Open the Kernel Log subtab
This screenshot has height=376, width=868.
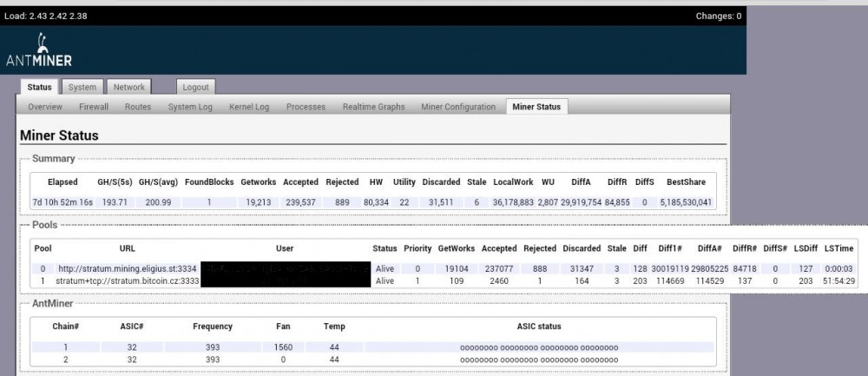coord(248,107)
